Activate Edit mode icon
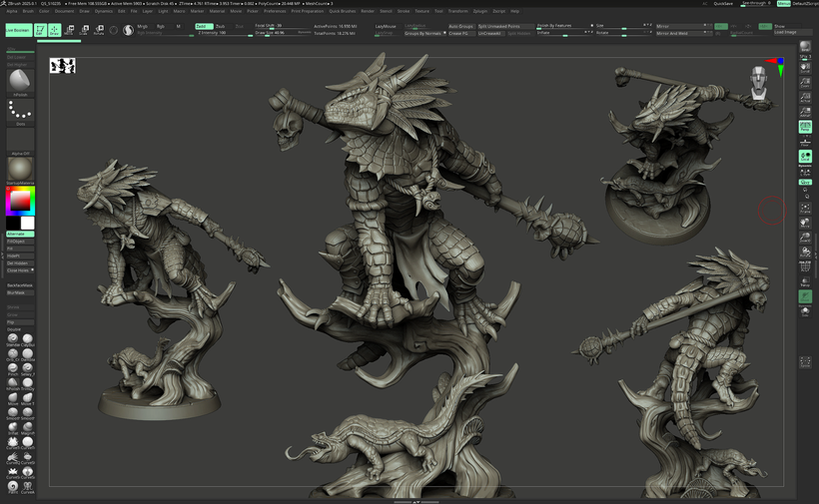 (40, 30)
